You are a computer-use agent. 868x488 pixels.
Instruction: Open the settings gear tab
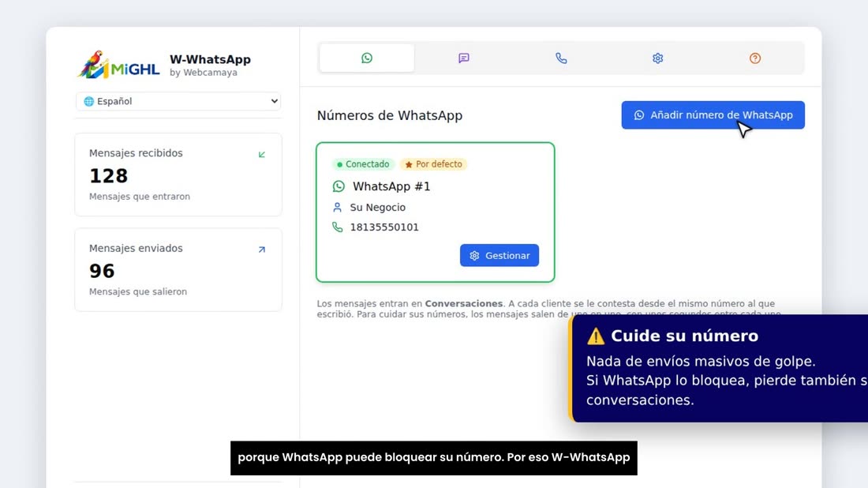[x=657, y=58]
